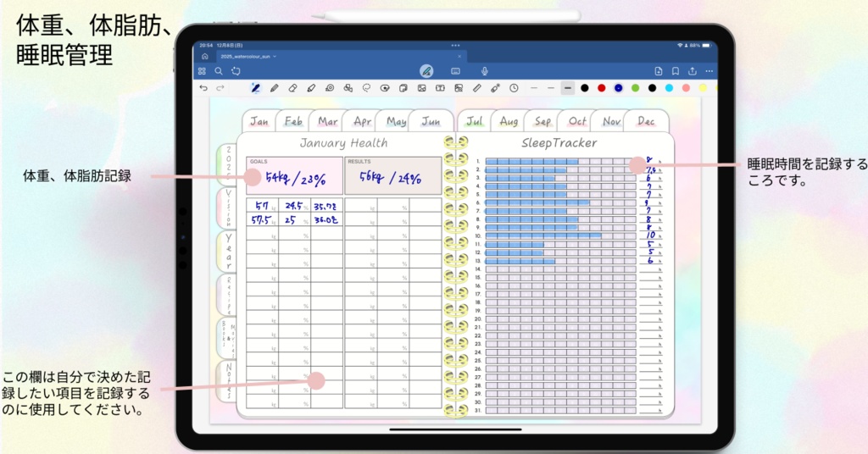Jump to the Aug month tab
This screenshot has height=454, width=868.
(509, 120)
